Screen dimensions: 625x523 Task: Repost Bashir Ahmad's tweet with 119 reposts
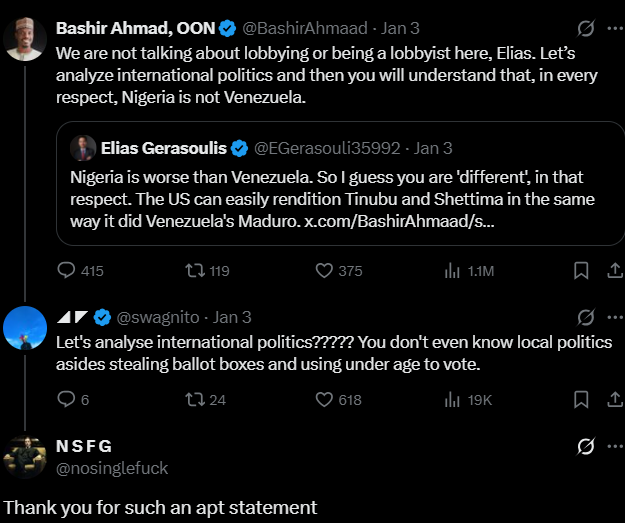coord(193,270)
